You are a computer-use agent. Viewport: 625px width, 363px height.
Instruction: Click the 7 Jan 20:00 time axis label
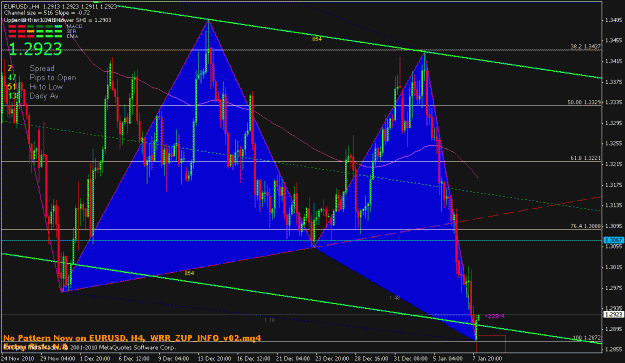[x=487, y=358]
